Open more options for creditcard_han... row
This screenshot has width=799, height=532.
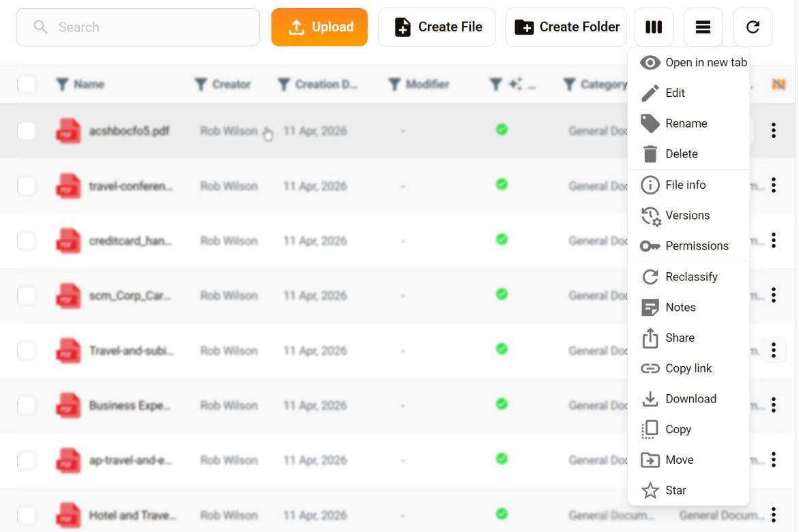[x=774, y=240]
